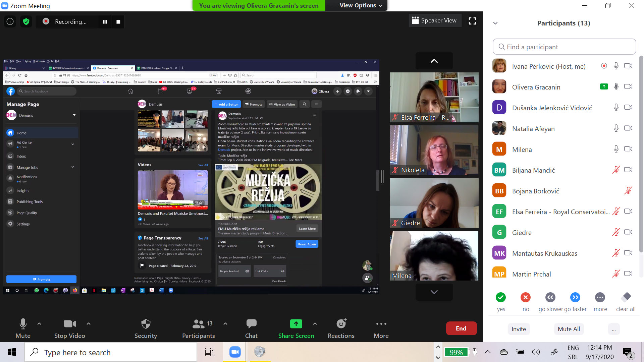The width and height of the screenshot is (644, 362).
Task: Click Windows Start button
Action: [x=12, y=352]
